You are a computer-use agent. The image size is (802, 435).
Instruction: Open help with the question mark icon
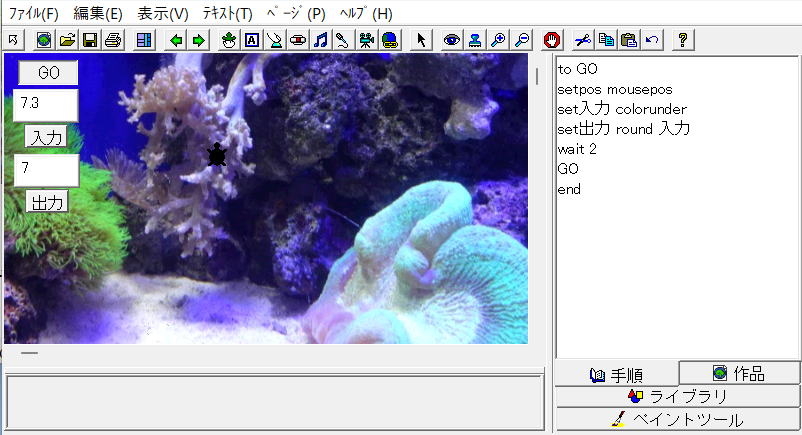[683, 39]
